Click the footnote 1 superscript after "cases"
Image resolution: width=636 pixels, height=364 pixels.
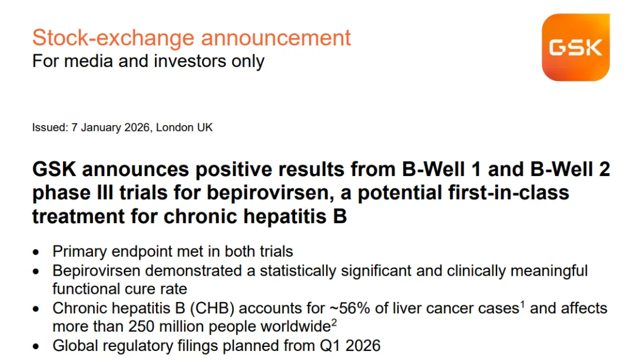[522, 304]
